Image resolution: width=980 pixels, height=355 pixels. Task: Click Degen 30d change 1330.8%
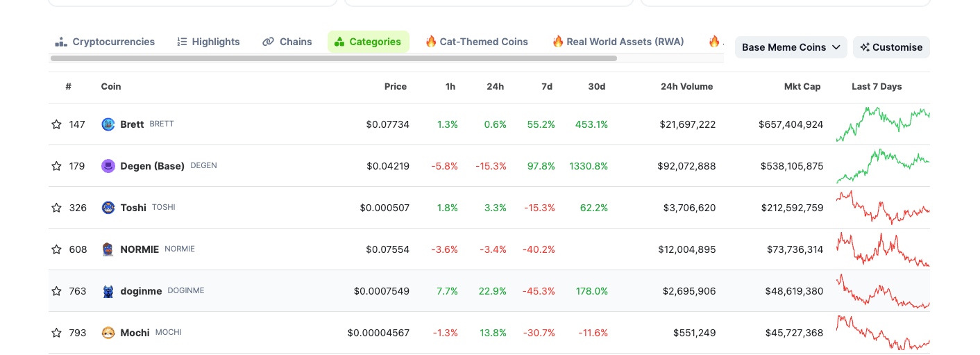click(x=589, y=166)
